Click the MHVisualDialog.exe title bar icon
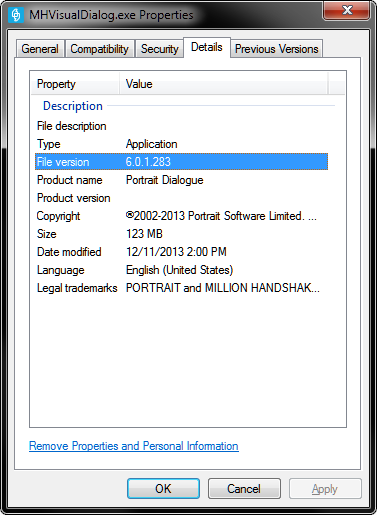The height and width of the screenshot is (515, 377). [16, 15]
